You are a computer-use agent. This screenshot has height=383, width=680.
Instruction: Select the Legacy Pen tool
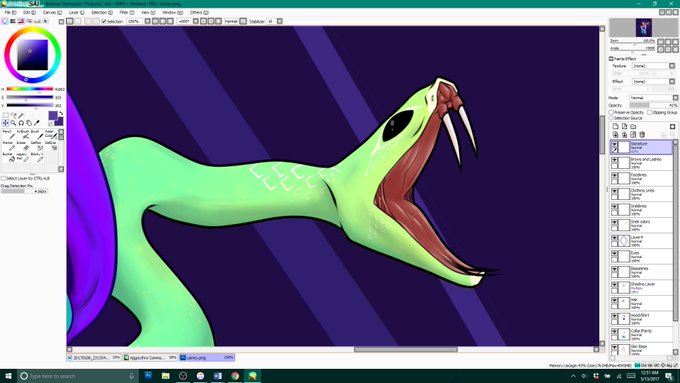(x=22, y=157)
